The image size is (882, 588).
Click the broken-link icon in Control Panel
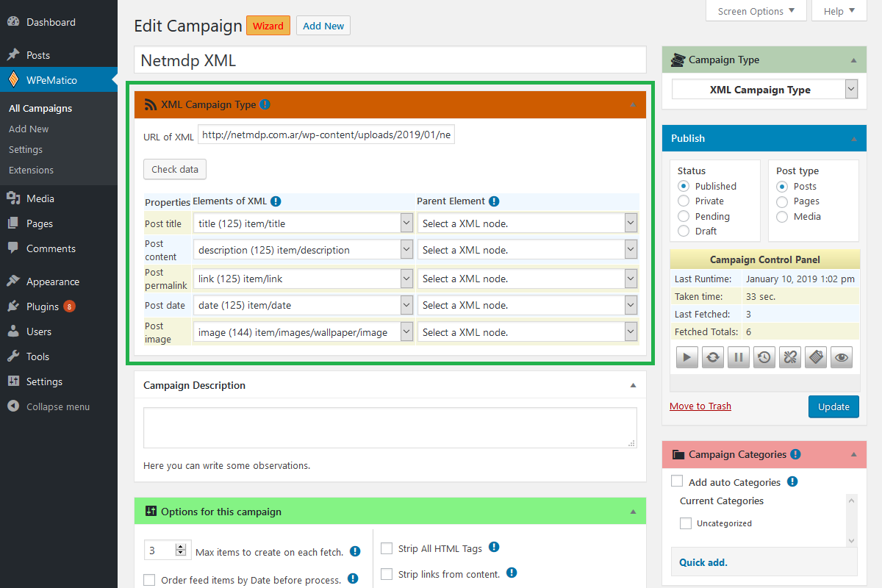790,357
